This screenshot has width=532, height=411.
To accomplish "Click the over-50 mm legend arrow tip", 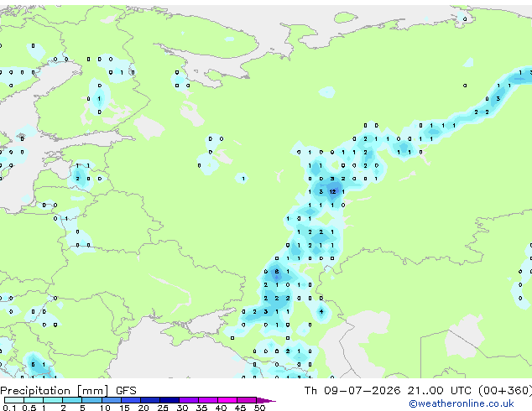I will 266,400.
